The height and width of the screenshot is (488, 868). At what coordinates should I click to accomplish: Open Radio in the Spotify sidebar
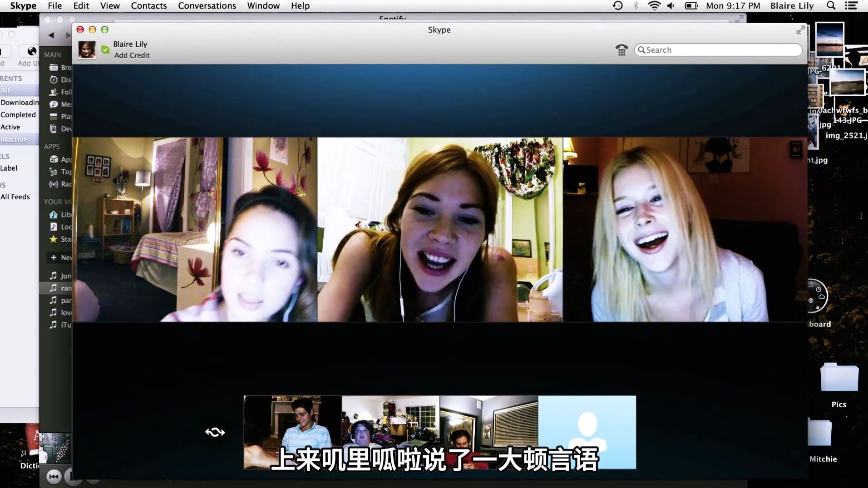[x=60, y=184]
